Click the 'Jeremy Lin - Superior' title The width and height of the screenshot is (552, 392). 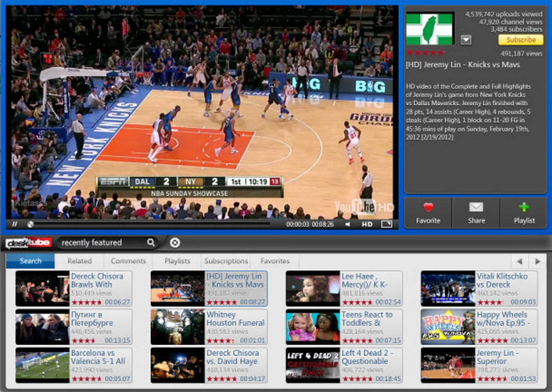tap(498, 357)
